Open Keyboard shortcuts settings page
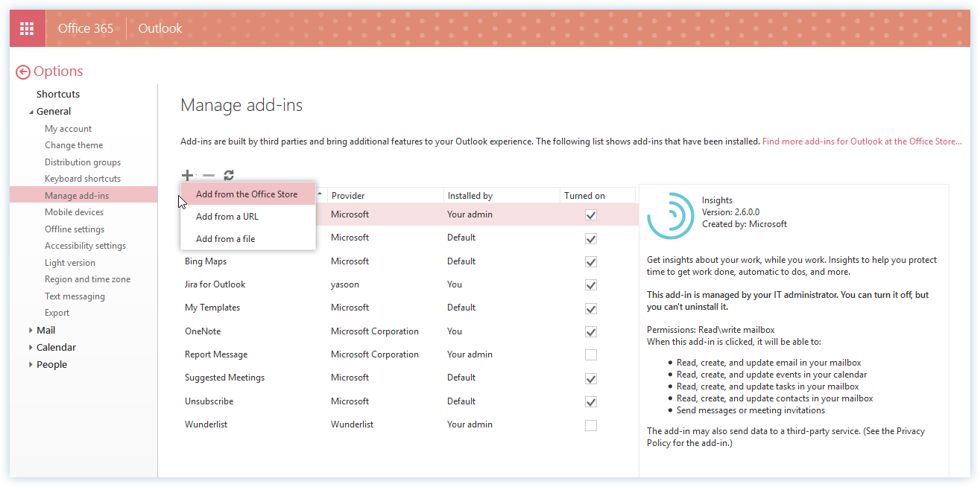The height and width of the screenshot is (487, 980). tap(83, 179)
